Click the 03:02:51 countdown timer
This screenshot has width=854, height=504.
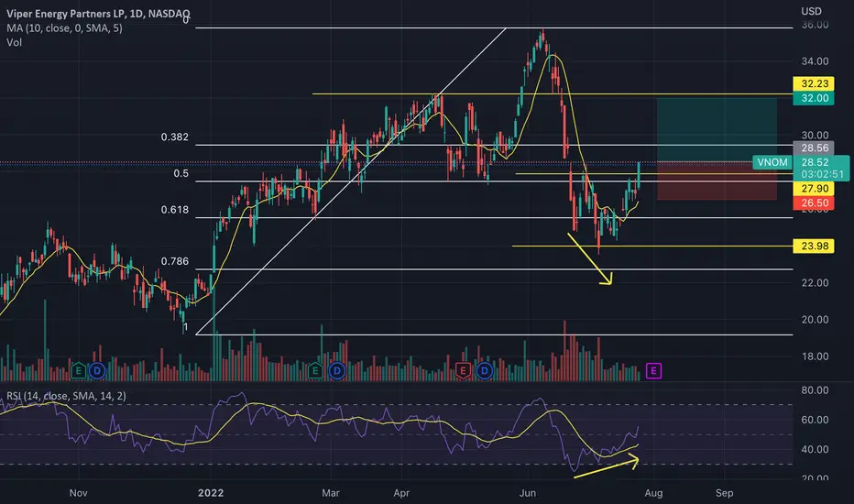point(822,174)
